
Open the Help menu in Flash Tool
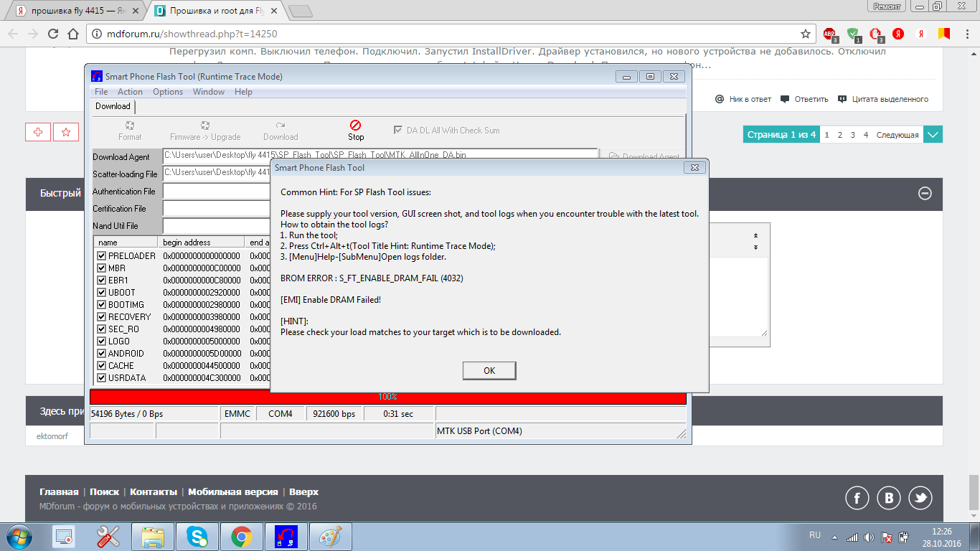pyautogui.click(x=243, y=92)
